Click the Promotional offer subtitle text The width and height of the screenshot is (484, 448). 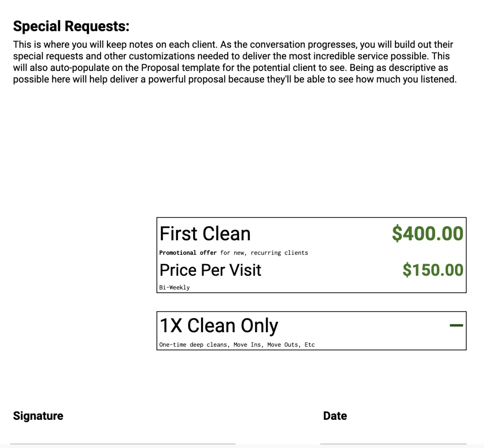click(234, 253)
